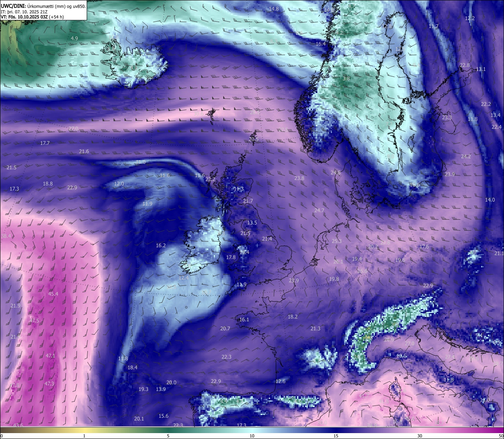Click the map value 17.6
This screenshot has width=504, height=439.
click(424, 246)
